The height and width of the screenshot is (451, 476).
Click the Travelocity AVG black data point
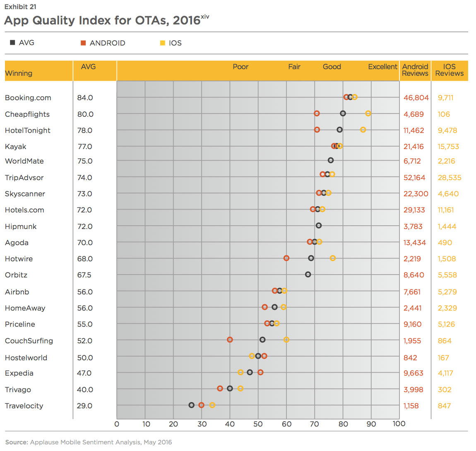tap(191, 405)
